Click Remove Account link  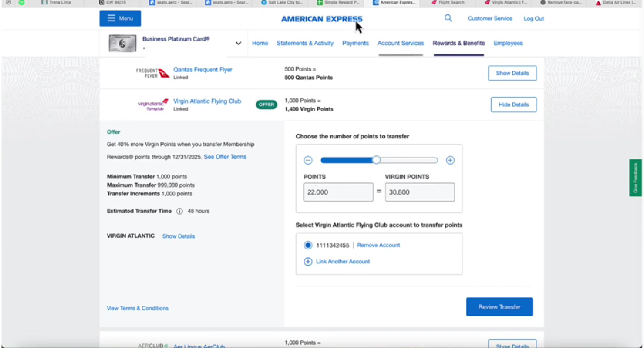point(378,245)
